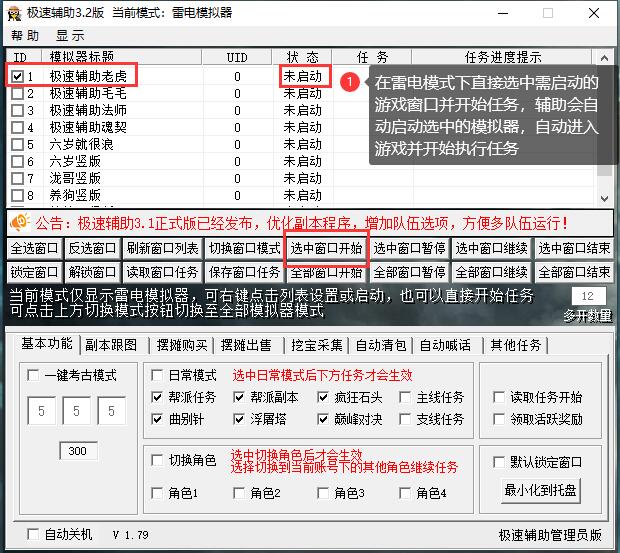620x553 pixels.
Task: Click the app icon in title bar
Action: [15, 13]
